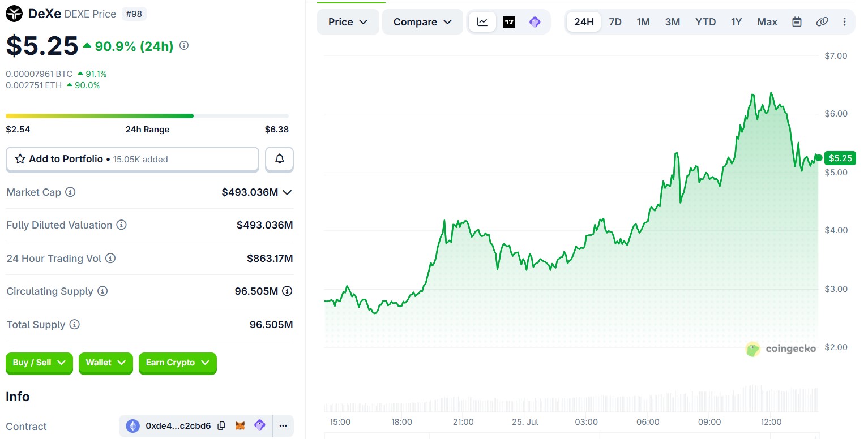
Task: Click the green $5.25 chart price marker
Action: coord(840,158)
